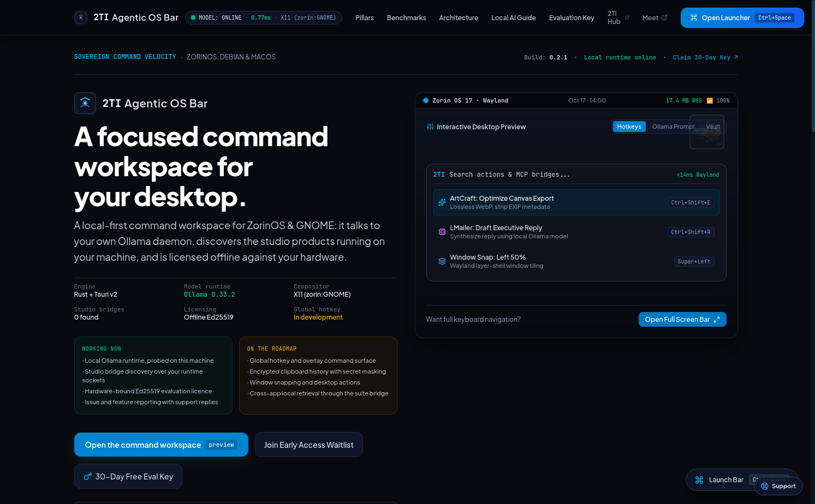Click the Interactive Desktop Preview sliders icon
Screen dimensions: 815x504
(430, 127)
